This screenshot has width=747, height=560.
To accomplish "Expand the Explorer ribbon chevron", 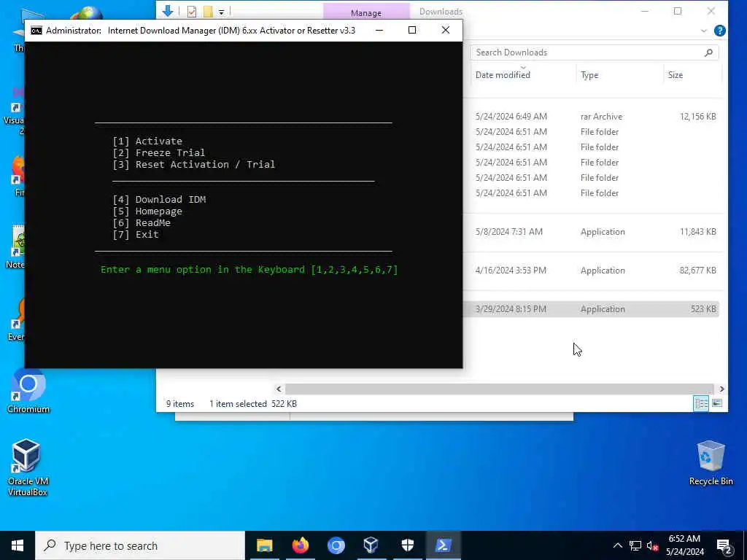I will coord(704,31).
